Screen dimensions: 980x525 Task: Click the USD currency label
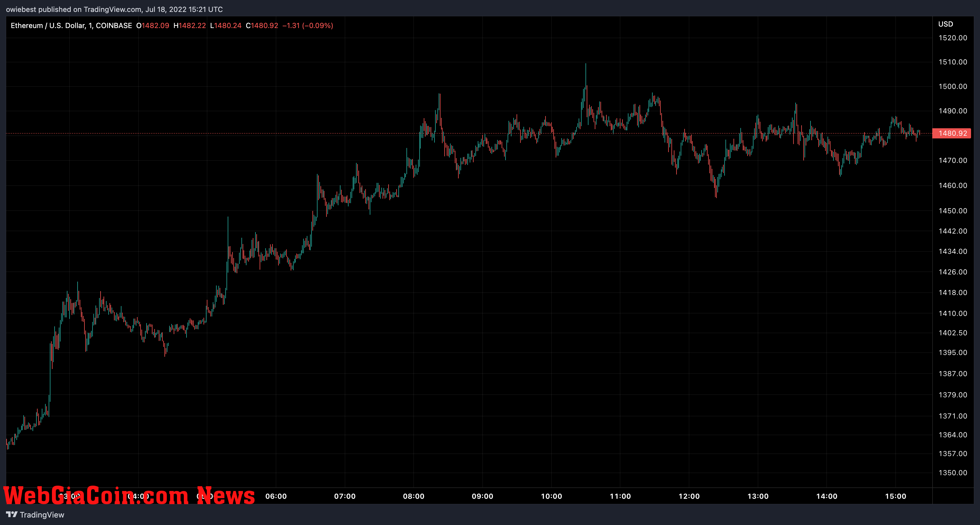click(945, 24)
